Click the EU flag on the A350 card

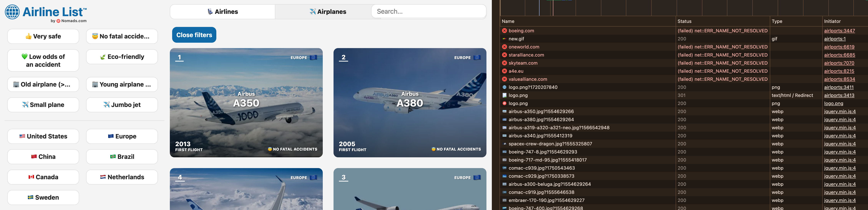pyautogui.click(x=313, y=58)
